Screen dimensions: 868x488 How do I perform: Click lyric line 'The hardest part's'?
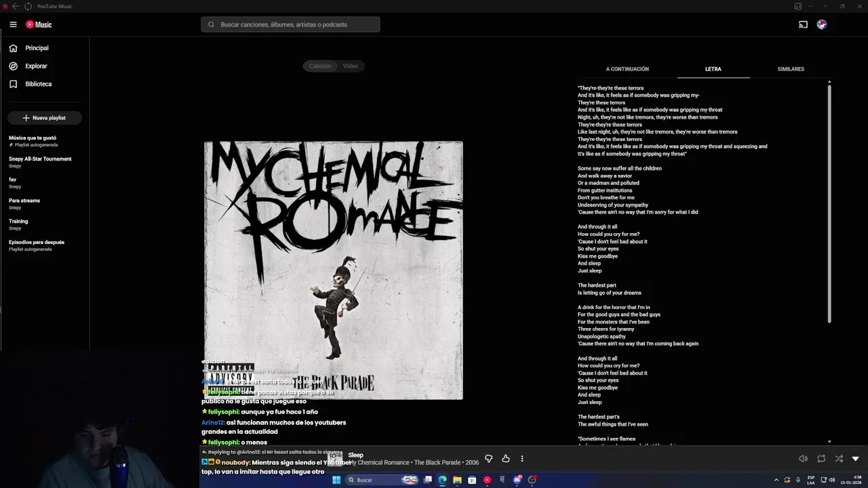coord(599,417)
